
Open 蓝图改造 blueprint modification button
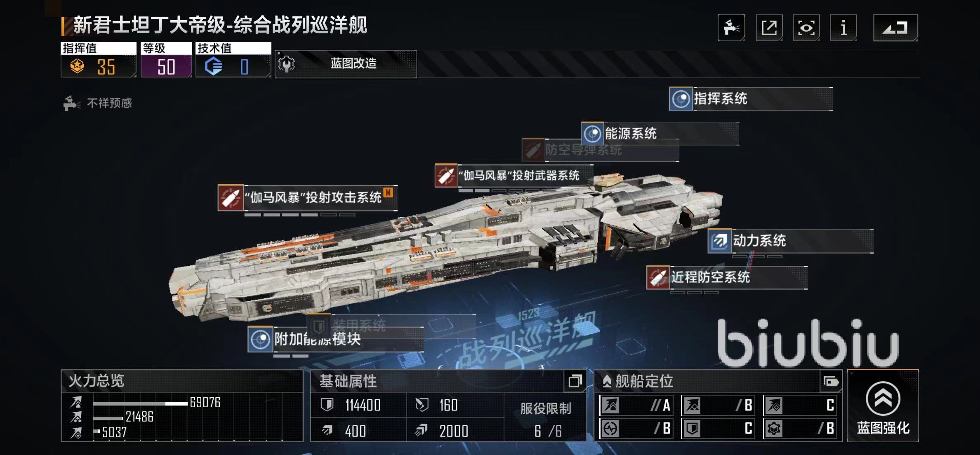click(x=346, y=64)
